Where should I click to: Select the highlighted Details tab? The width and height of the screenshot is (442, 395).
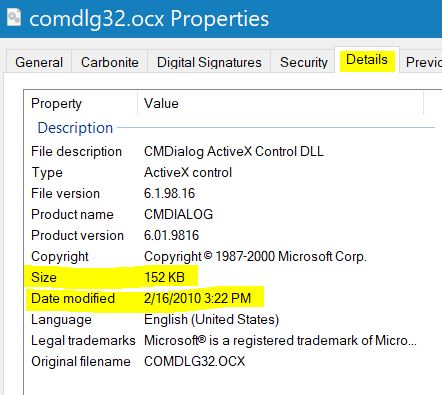(x=367, y=60)
